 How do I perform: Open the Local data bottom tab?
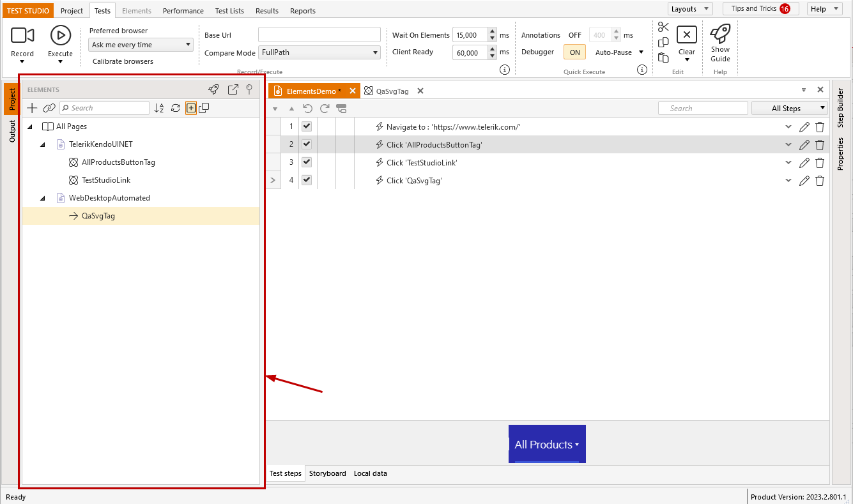point(371,473)
